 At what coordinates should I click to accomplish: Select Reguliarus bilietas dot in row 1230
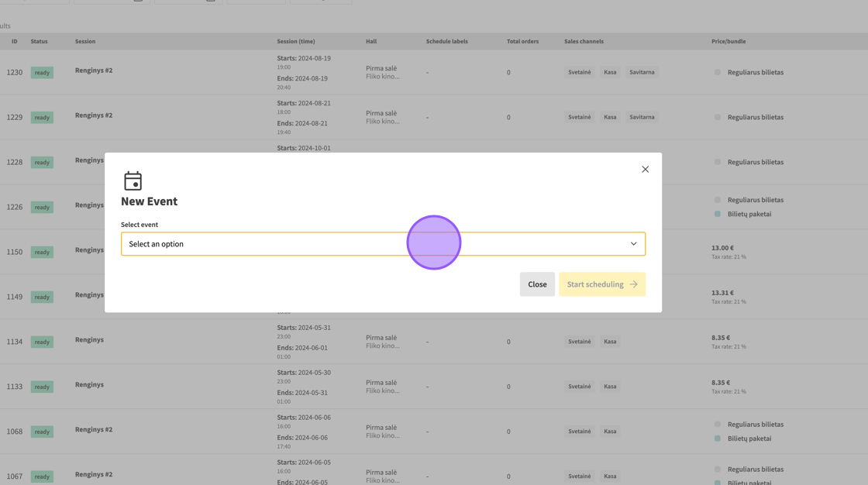(718, 72)
